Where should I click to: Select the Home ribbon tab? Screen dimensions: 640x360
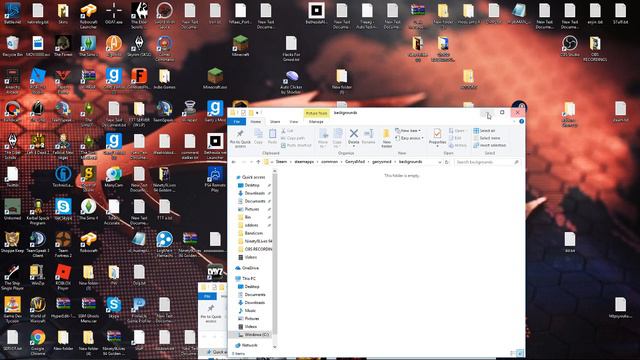256,122
